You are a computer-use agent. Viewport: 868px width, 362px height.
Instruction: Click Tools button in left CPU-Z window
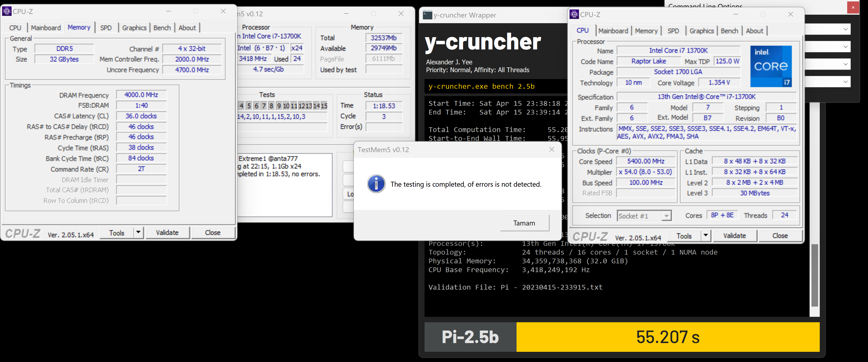[117, 233]
